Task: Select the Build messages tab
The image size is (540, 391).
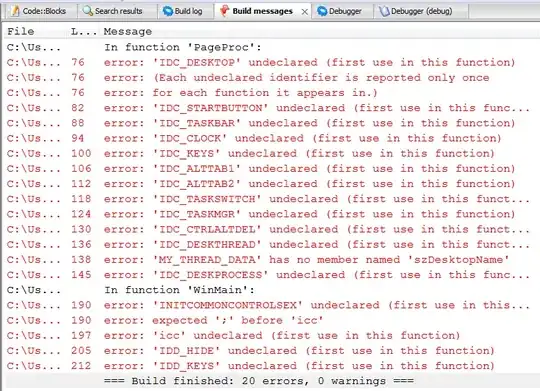Action: (262, 11)
